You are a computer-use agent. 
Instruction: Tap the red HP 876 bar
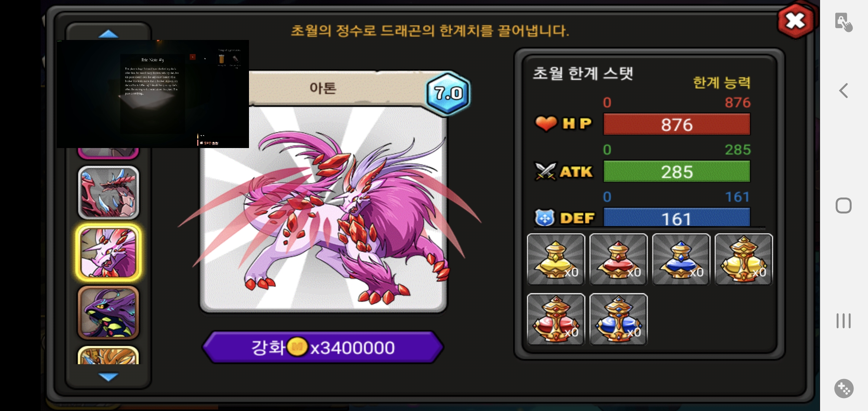677,124
